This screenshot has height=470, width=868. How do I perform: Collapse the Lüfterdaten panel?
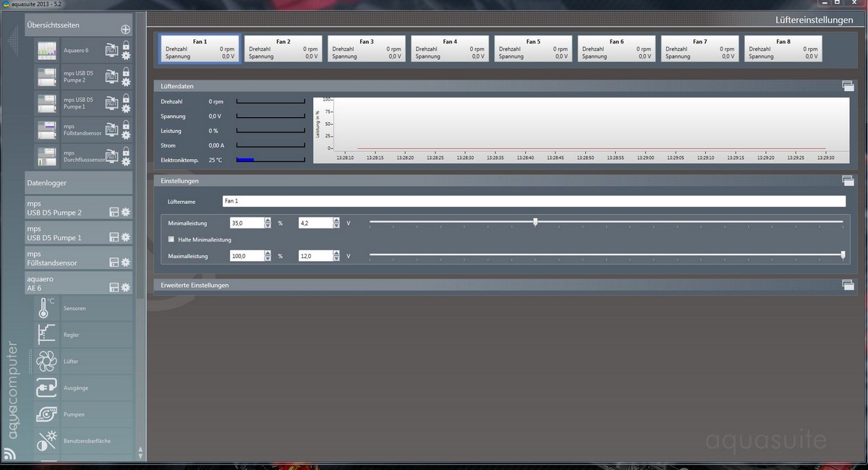point(848,86)
